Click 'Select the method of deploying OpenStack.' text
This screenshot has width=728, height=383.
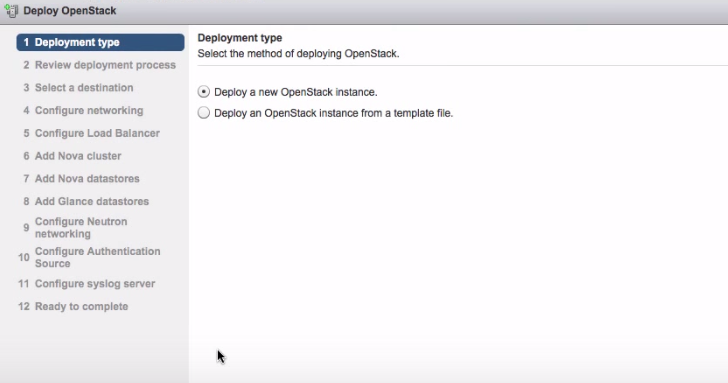pos(298,53)
